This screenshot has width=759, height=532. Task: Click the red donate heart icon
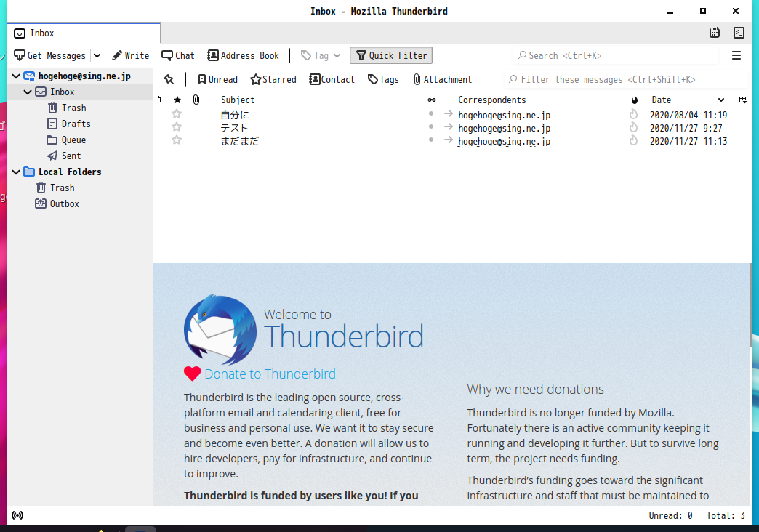tap(192, 374)
